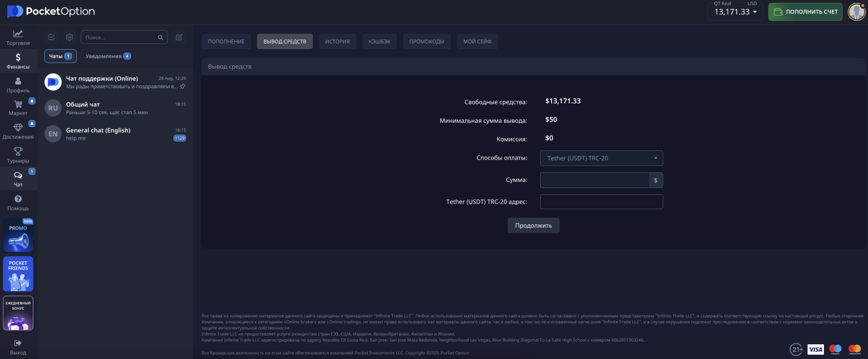868x359 pixels.
Task: Open the Промокоды tab
Action: click(427, 41)
